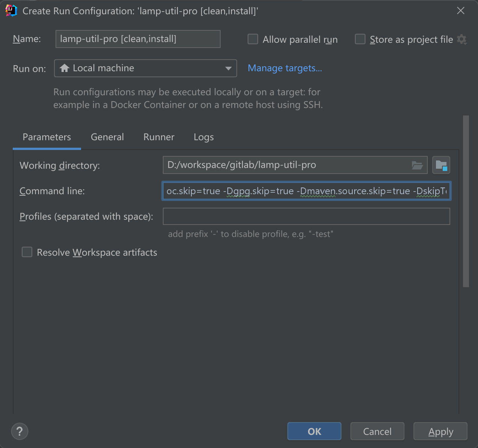Click the gear icon beside Store as project file

point(462,39)
